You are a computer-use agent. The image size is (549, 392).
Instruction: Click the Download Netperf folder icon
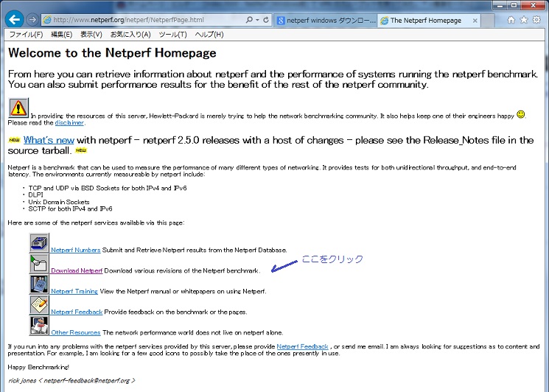39,264
